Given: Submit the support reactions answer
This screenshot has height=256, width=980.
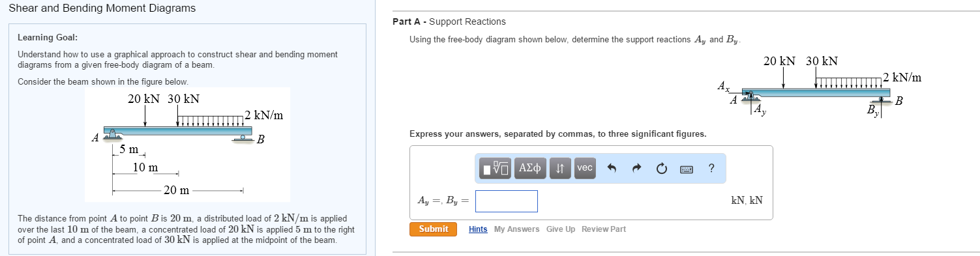Looking at the screenshot, I should click(434, 229).
